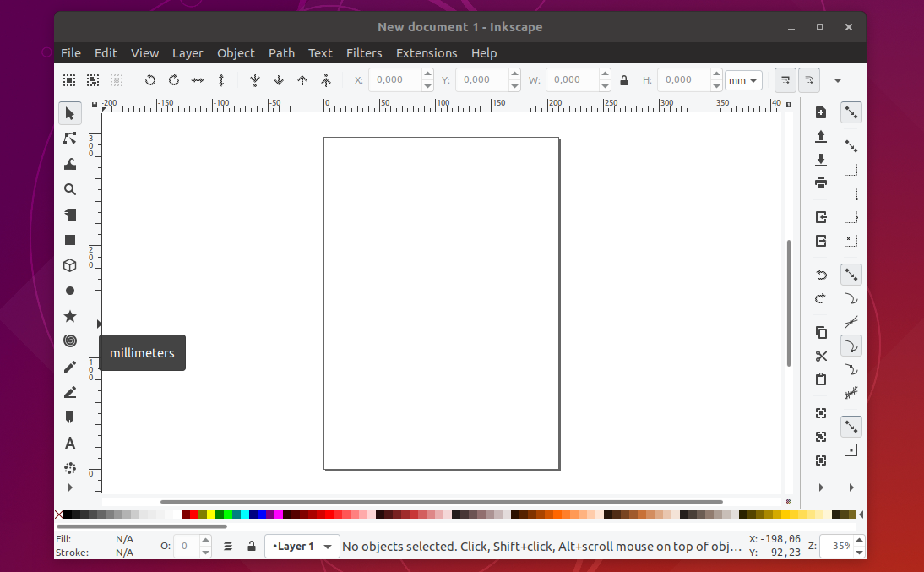Rotate selection 90° counter-clockwise
The width and height of the screenshot is (924, 572).
150,79
